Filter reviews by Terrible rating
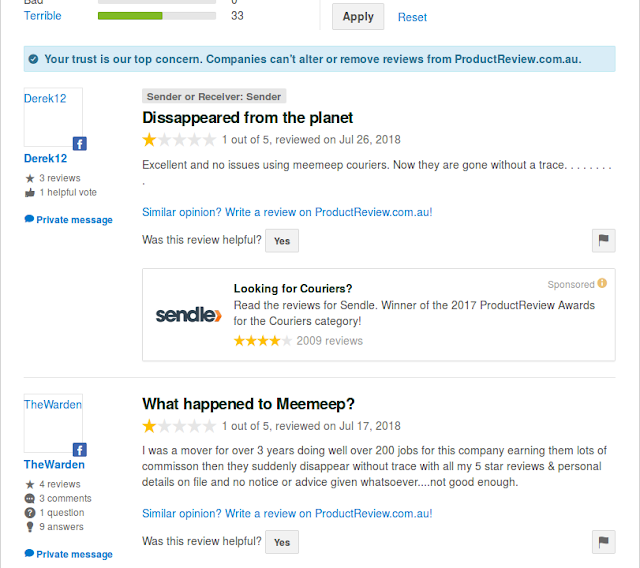 coord(42,16)
